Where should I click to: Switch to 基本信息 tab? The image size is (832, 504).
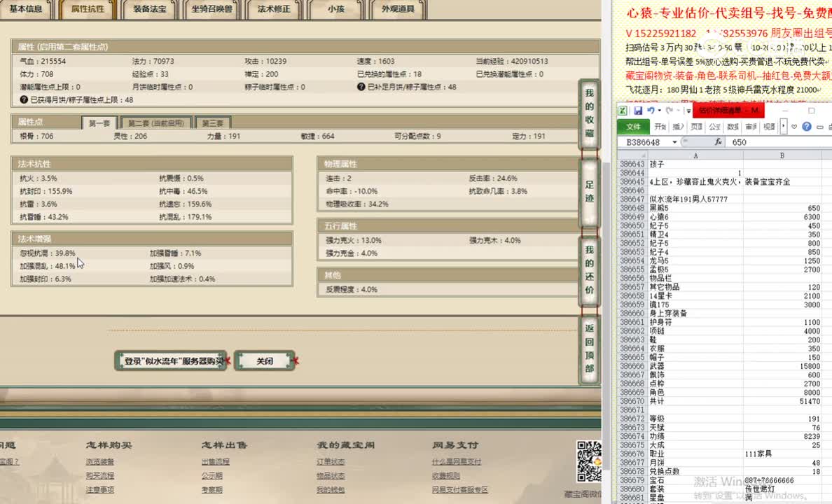[x=26, y=9]
